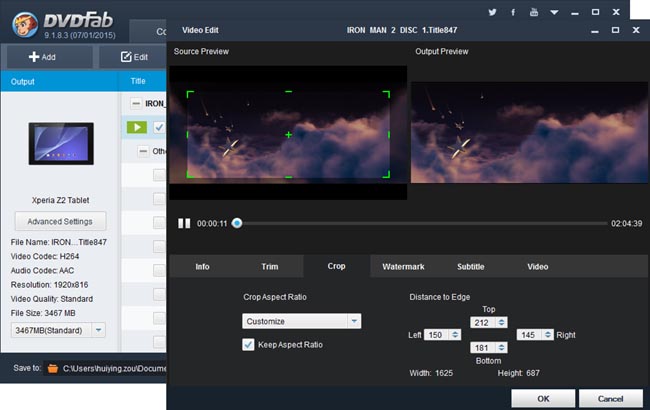This screenshot has width=650, height=410.
Task: Click the Right distance input field
Action: click(x=529, y=335)
